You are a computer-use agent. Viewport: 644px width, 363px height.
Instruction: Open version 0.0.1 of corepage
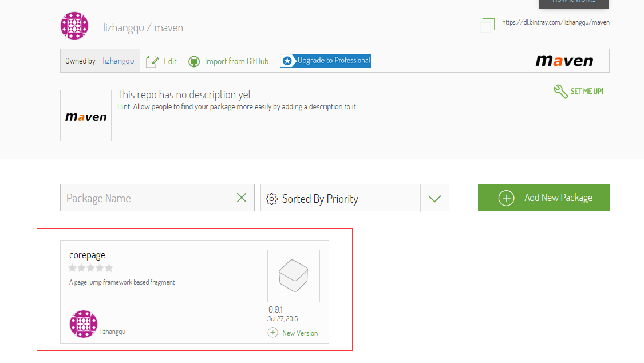(275, 310)
